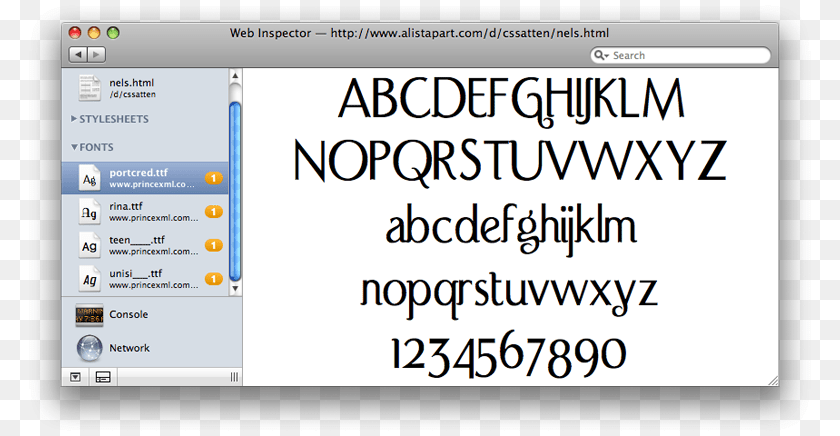
Task: Click the window title text
Action: 419,33
